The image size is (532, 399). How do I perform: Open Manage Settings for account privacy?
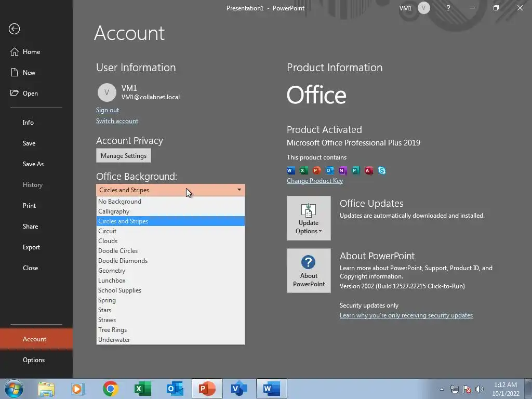click(124, 156)
